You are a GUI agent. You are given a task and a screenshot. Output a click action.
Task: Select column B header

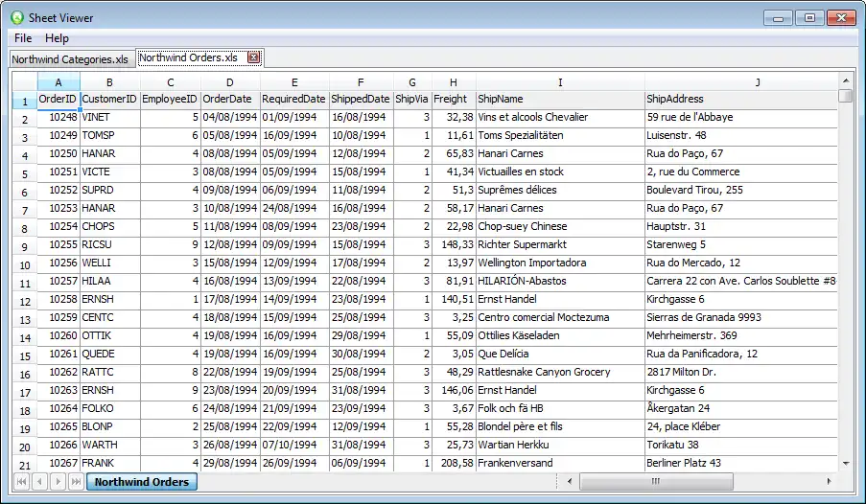(x=110, y=82)
